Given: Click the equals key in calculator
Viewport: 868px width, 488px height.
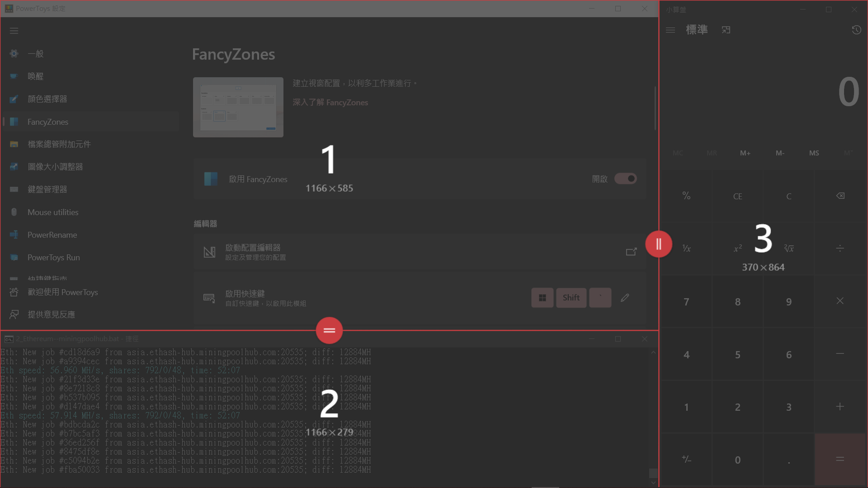Looking at the screenshot, I should [840, 459].
